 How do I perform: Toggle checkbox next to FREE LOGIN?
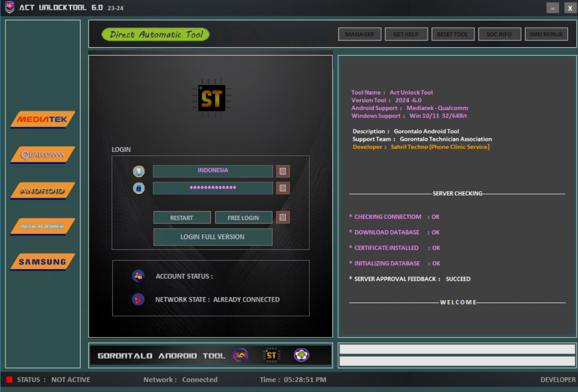(x=283, y=218)
